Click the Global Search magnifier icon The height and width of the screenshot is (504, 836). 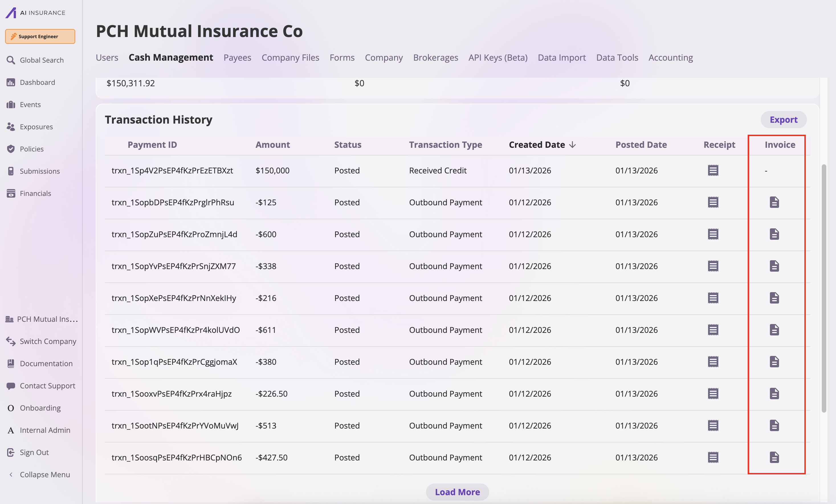click(11, 60)
